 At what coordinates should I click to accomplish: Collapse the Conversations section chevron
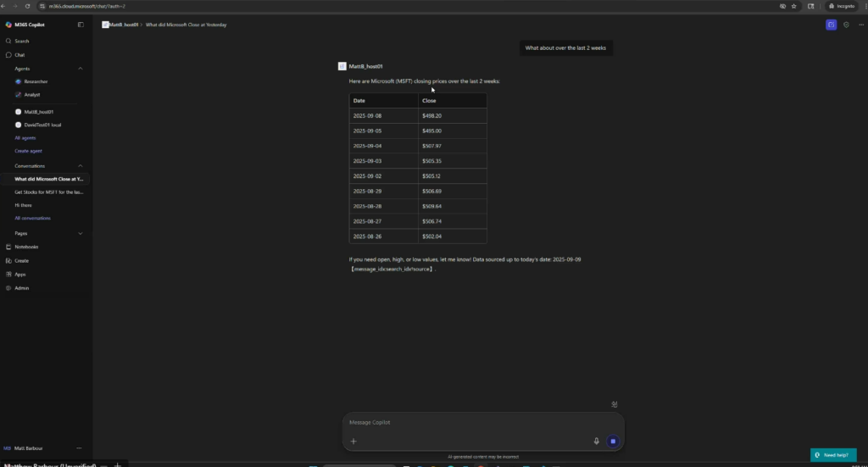(81, 166)
